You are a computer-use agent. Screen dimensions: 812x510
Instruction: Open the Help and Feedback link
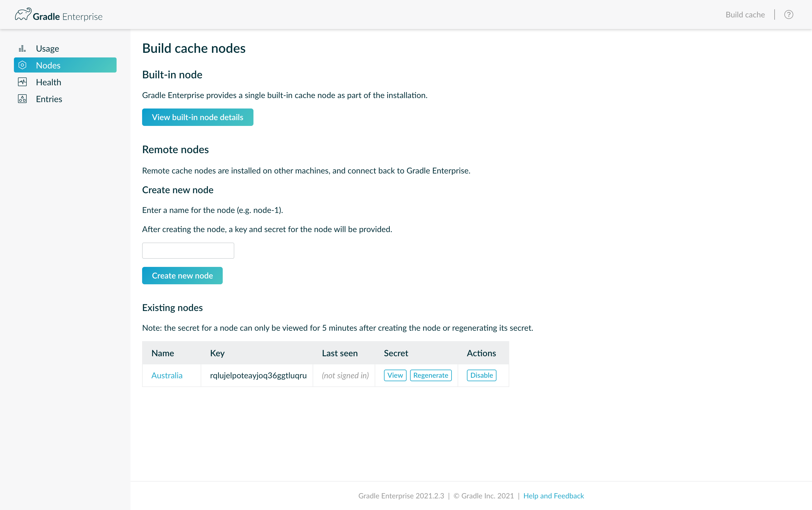pos(553,496)
